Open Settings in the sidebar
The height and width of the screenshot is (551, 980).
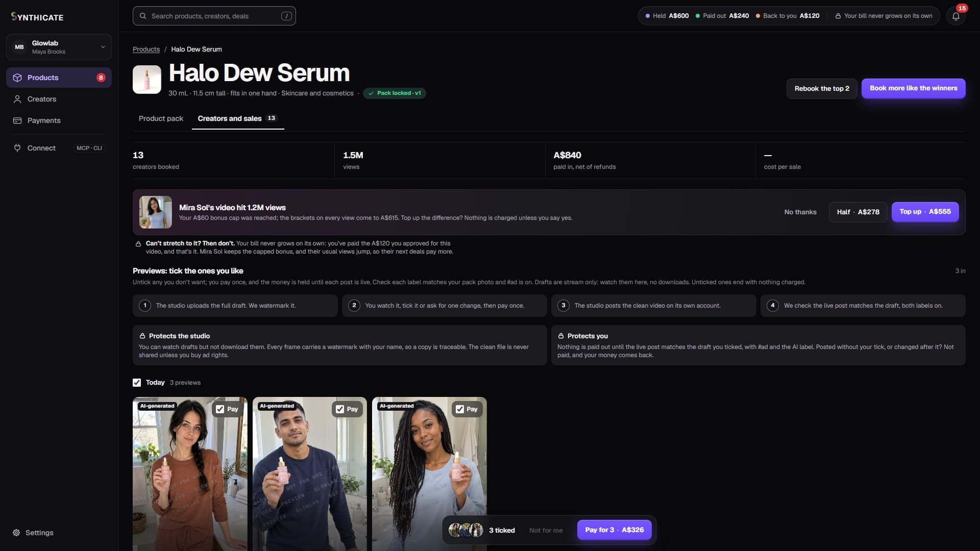click(59, 533)
